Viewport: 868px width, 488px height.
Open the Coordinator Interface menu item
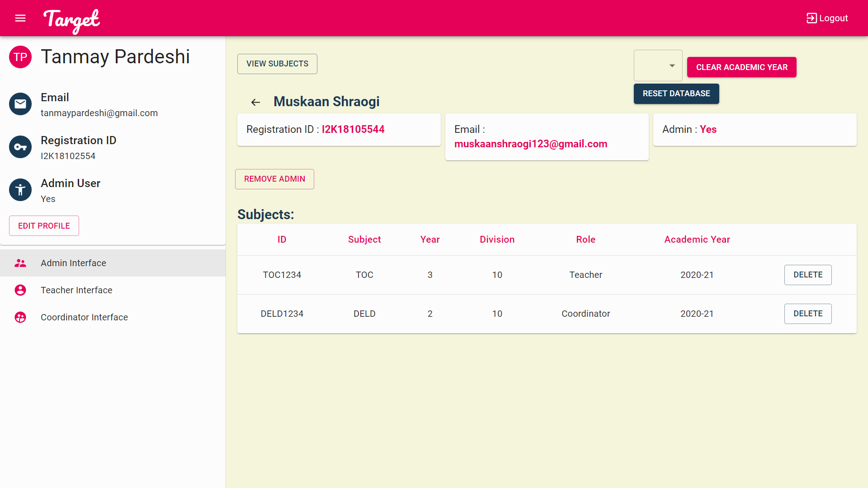tap(84, 317)
